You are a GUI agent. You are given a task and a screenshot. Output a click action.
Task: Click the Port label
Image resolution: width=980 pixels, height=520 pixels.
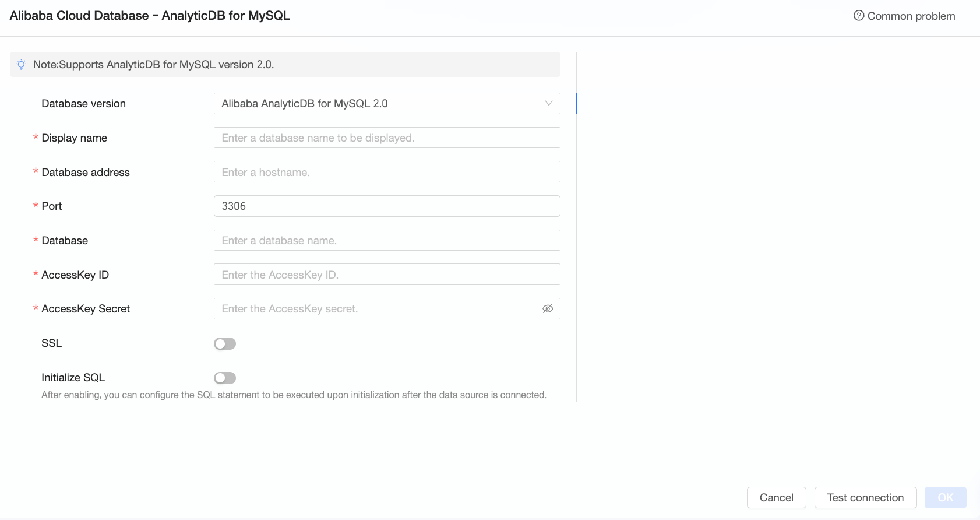[52, 206]
